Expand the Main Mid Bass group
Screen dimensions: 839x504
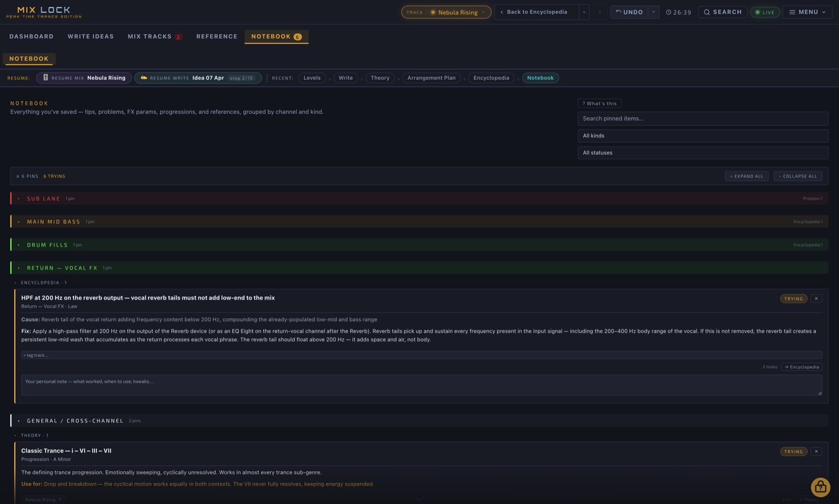pos(419,221)
